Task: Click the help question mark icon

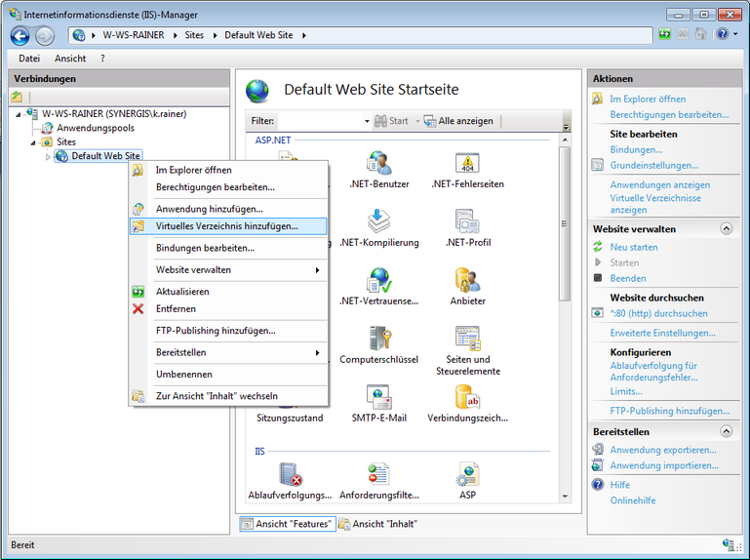Action: tap(723, 34)
